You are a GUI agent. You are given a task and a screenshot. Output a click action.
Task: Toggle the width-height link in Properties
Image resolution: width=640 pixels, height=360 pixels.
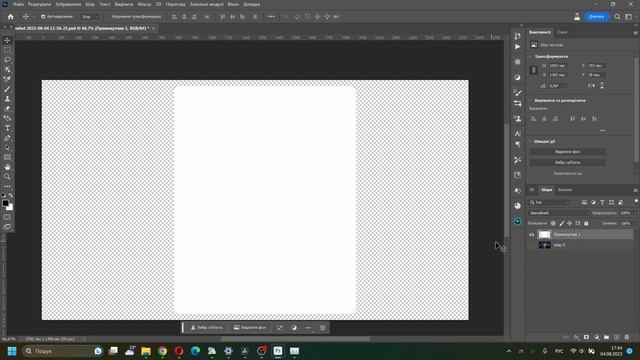533,70
